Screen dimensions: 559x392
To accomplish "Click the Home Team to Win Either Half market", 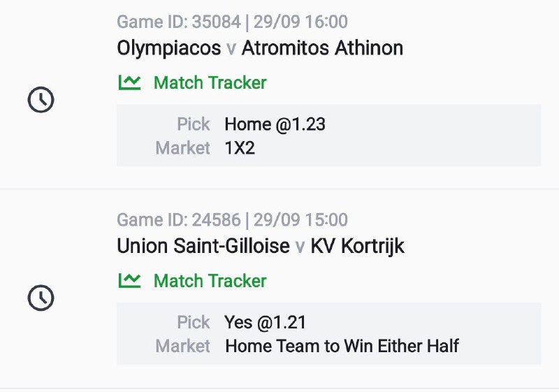I will point(342,346).
